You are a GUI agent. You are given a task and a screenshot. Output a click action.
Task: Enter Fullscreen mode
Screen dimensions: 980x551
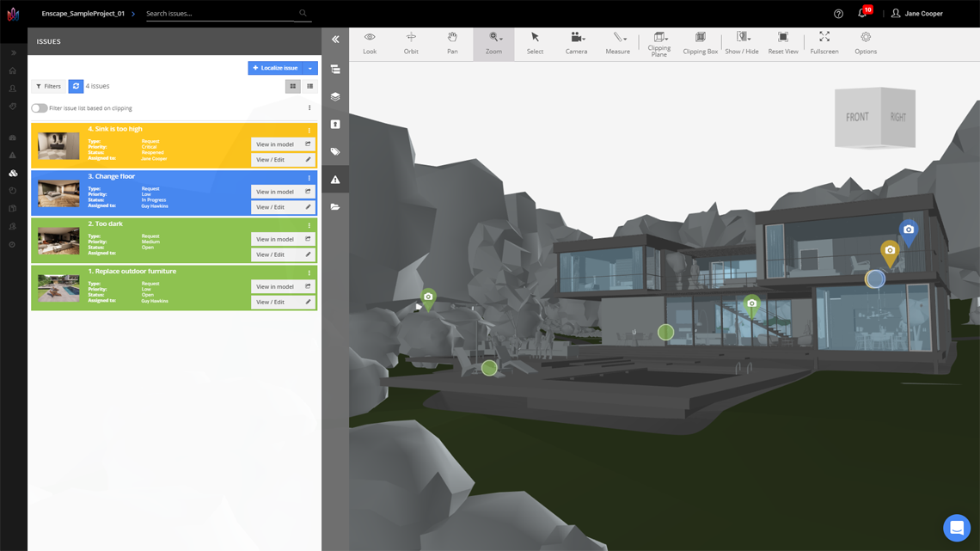(824, 44)
